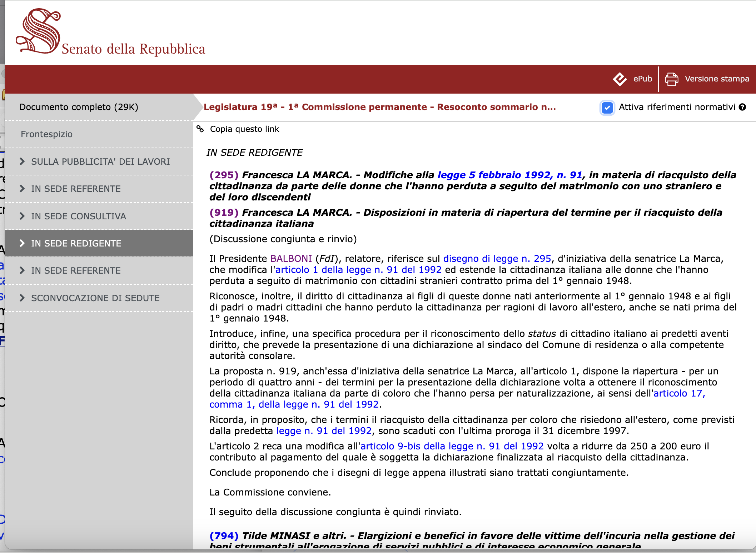Viewport: 756px width, 553px height.
Task: Select Frontespizio in the sidebar
Action: 46,134
